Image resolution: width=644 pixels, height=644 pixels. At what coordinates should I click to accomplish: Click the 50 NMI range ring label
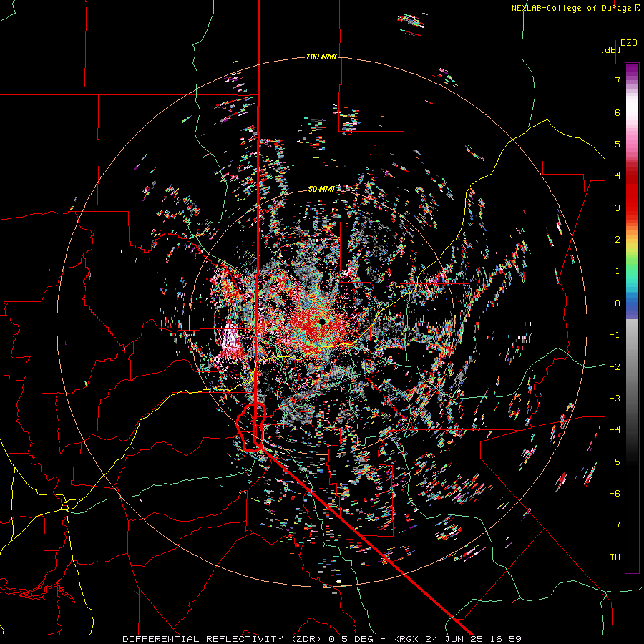321,189
